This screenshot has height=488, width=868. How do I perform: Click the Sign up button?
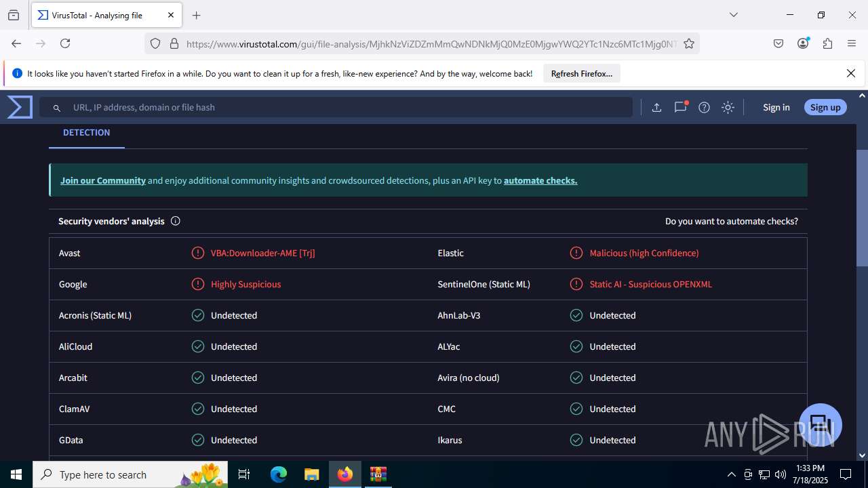[825, 107]
